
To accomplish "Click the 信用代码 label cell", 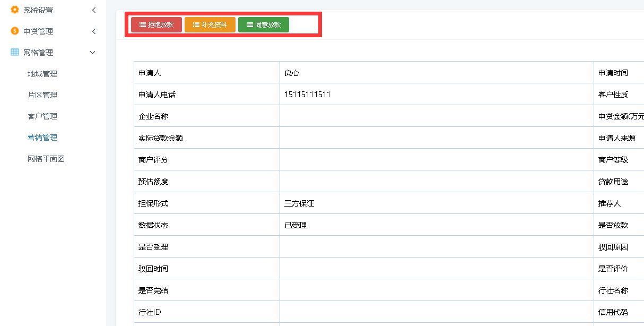I will coord(619,312).
